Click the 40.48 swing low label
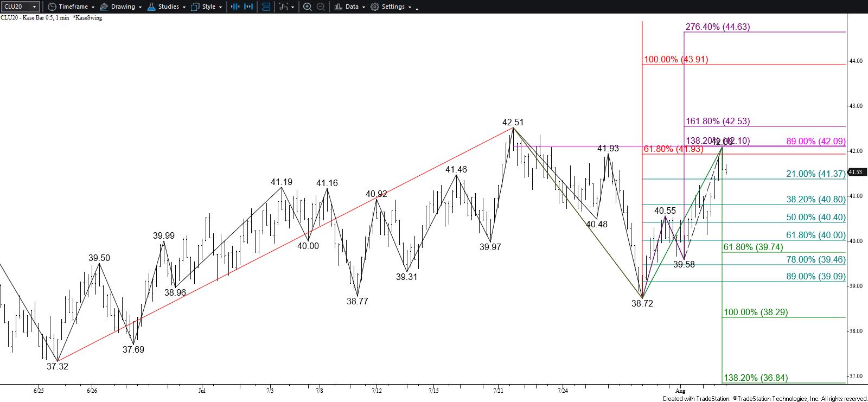Viewport: 868px width, 402px height. point(597,224)
